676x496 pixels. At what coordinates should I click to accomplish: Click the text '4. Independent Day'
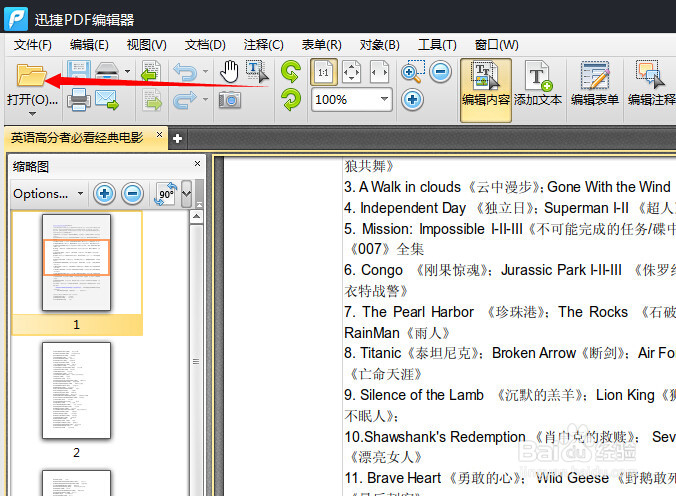tap(405, 208)
